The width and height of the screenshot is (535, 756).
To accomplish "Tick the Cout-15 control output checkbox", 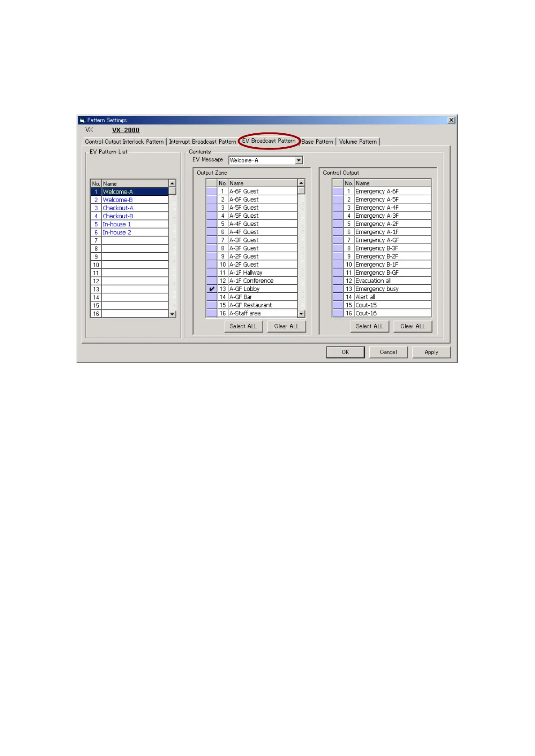I will click(338, 305).
